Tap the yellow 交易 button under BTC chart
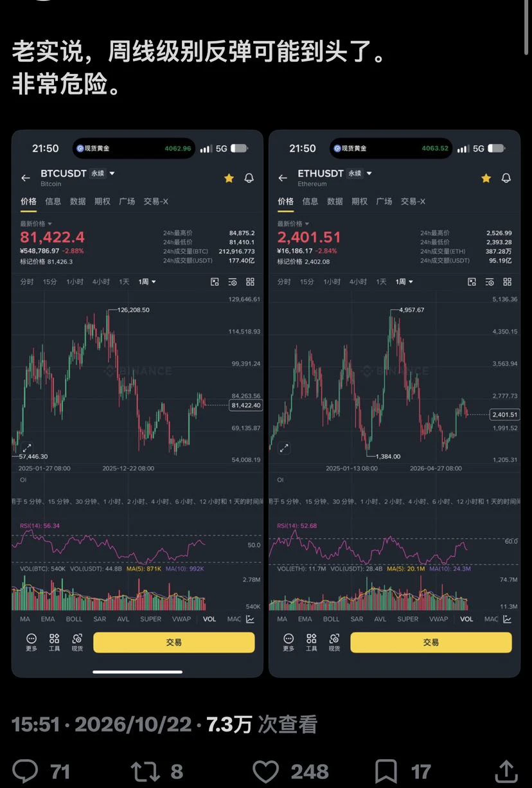 (x=174, y=642)
